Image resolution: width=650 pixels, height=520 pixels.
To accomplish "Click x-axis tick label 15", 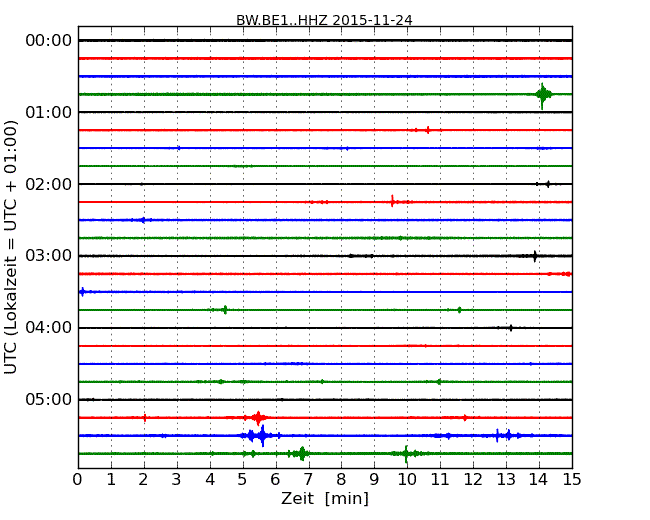I will [572, 480].
